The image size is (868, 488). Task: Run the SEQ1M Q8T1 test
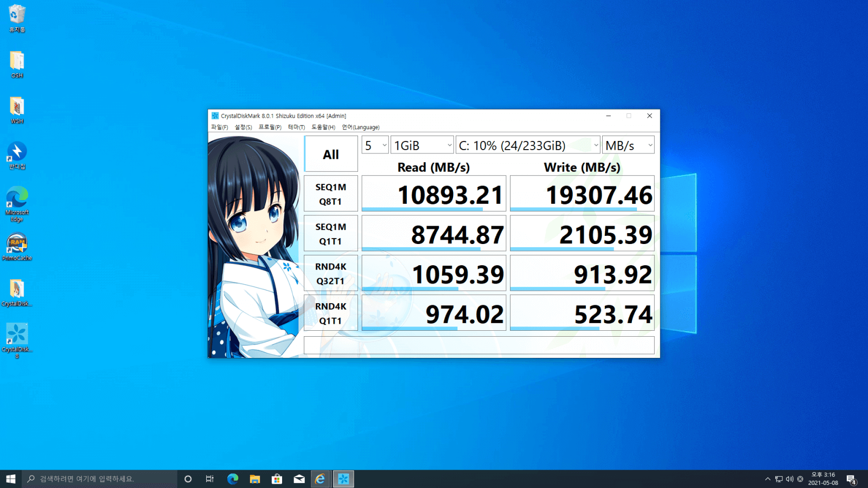331,194
